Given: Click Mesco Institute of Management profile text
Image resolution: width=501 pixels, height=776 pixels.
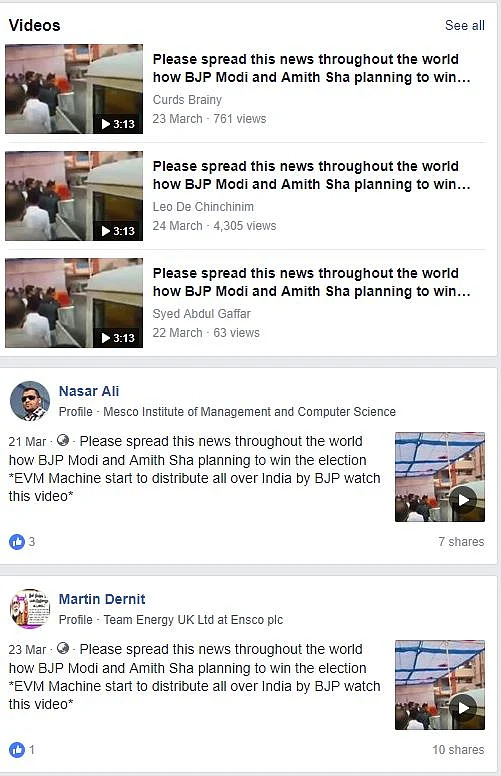Looking at the screenshot, I should 249,412.
